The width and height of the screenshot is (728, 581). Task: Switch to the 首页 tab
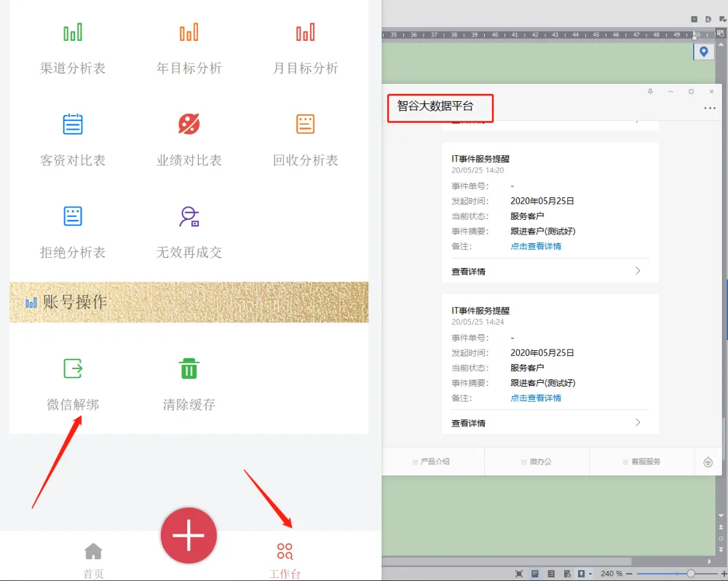(93, 558)
